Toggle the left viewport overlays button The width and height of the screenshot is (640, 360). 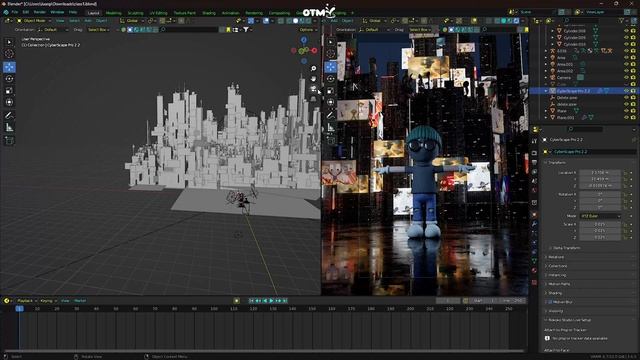(x=265, y=21)
